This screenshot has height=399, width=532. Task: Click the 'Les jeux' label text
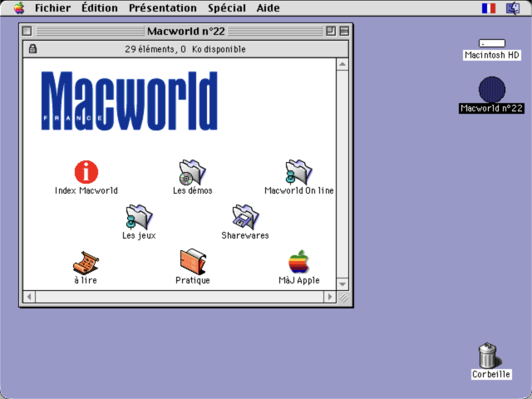tap(139, 235)
